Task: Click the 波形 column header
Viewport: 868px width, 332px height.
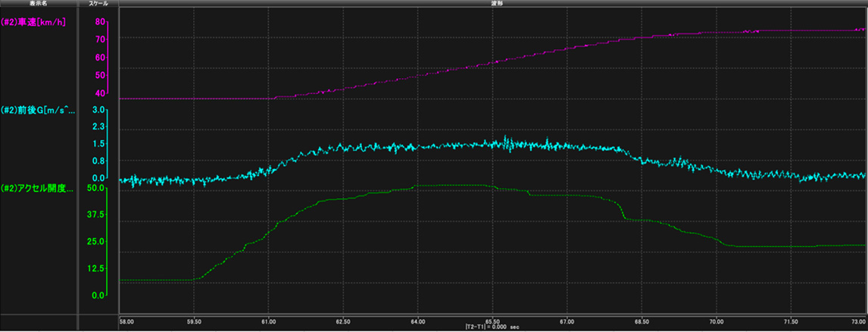Action: (x=492, y=4)
